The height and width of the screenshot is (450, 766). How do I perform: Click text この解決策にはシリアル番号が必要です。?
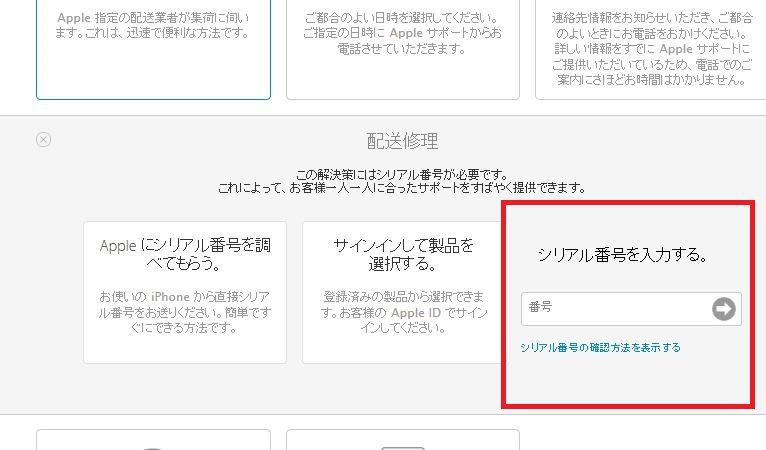402,174
